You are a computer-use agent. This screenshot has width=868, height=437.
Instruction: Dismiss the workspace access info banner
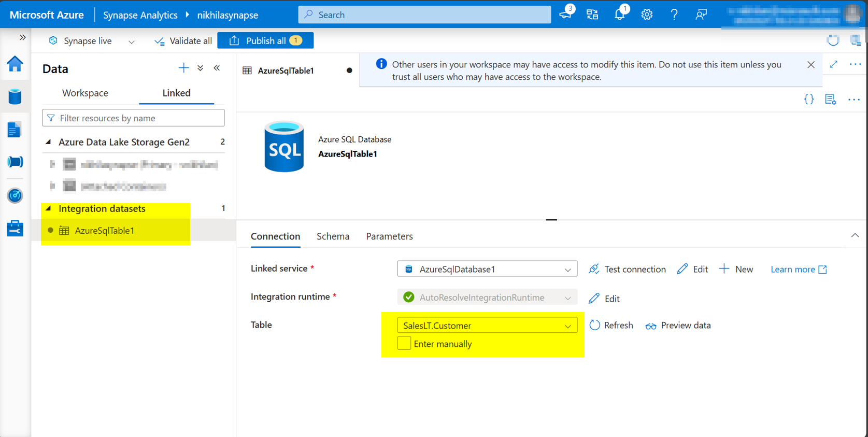pos(811,65)
